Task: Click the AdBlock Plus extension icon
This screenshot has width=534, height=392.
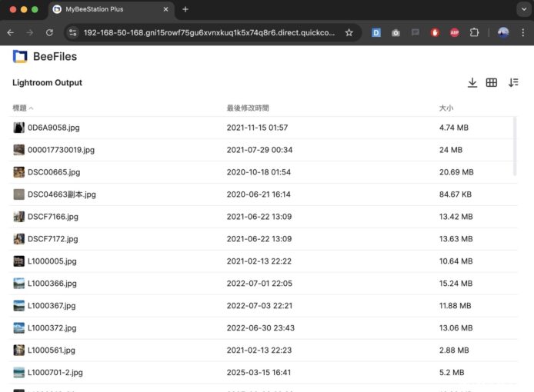Action: [454, 33]
